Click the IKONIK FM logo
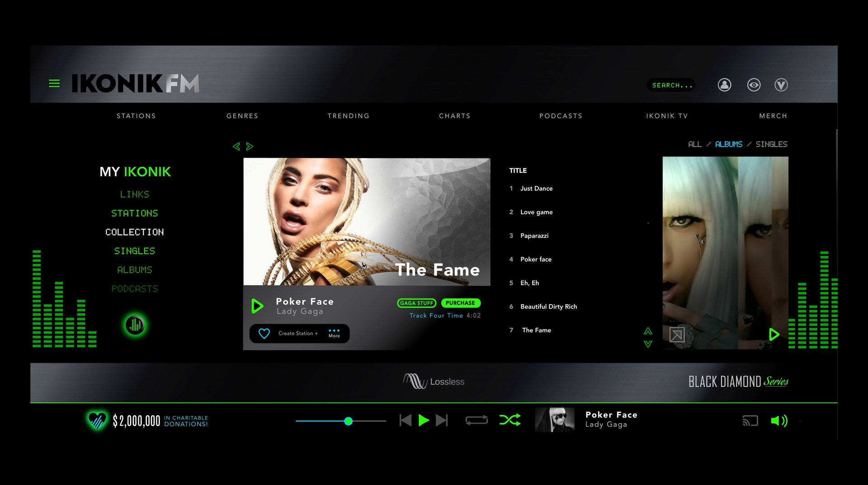This screenshot has width=868, height=485. (x=135, y=84)
